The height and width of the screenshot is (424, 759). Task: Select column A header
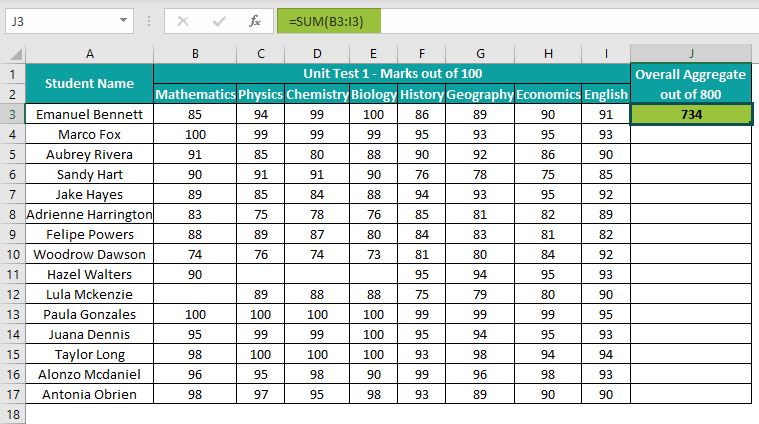click(x=89, y=53)
